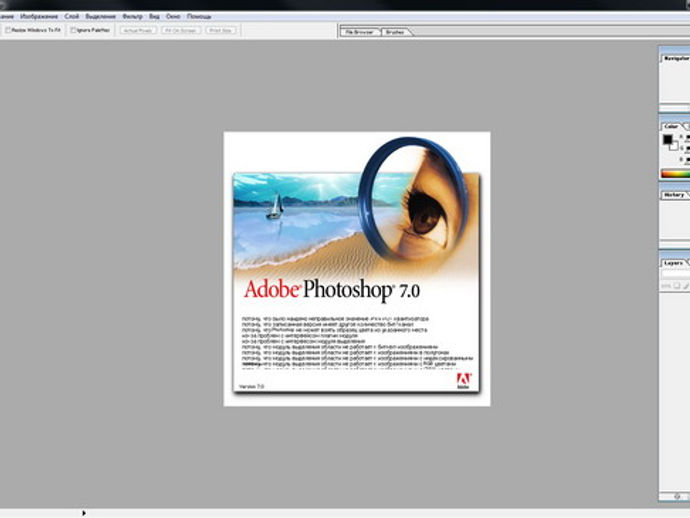Image resolution: width=690 pixels, height=518 pixels.
Task: Pick the black foreground color swatch
Action: point(668,140)
